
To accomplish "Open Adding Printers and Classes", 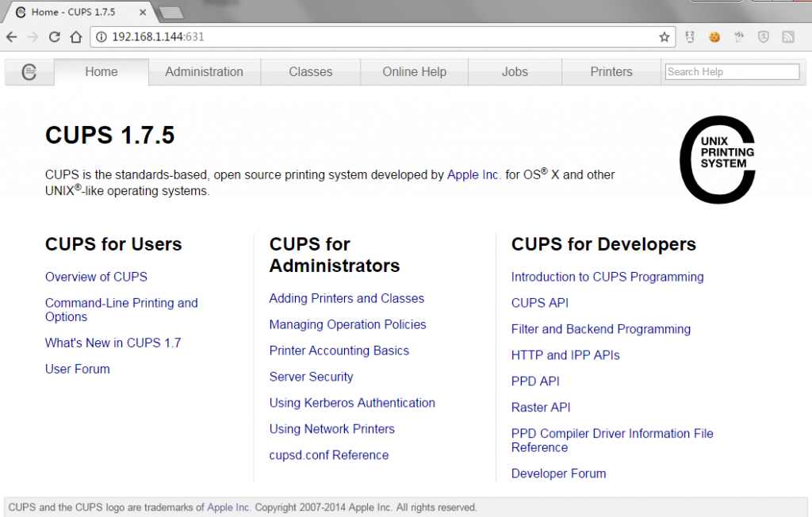I will (347, 299).
